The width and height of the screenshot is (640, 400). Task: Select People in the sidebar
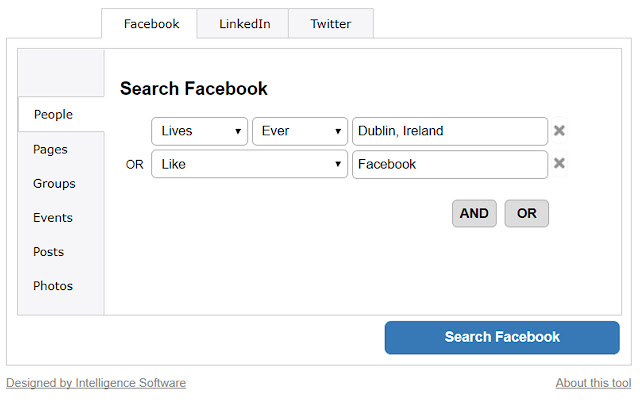click(54, 115)
